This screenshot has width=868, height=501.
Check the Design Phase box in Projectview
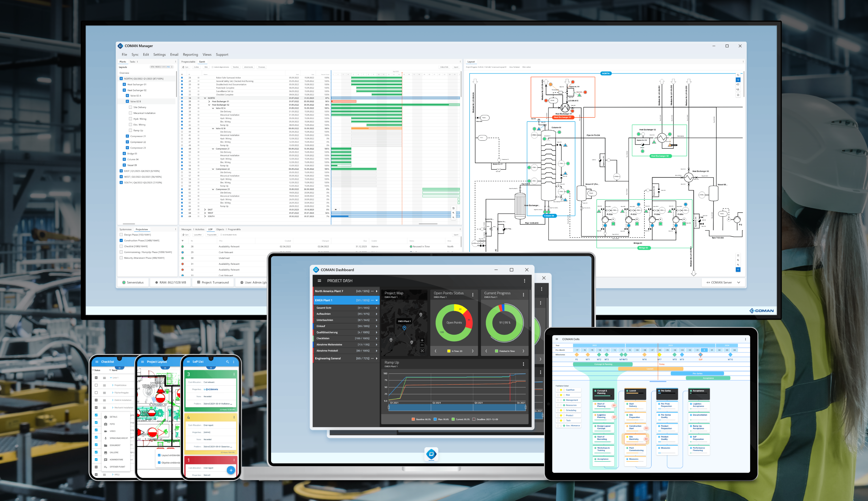click(121, 235)
